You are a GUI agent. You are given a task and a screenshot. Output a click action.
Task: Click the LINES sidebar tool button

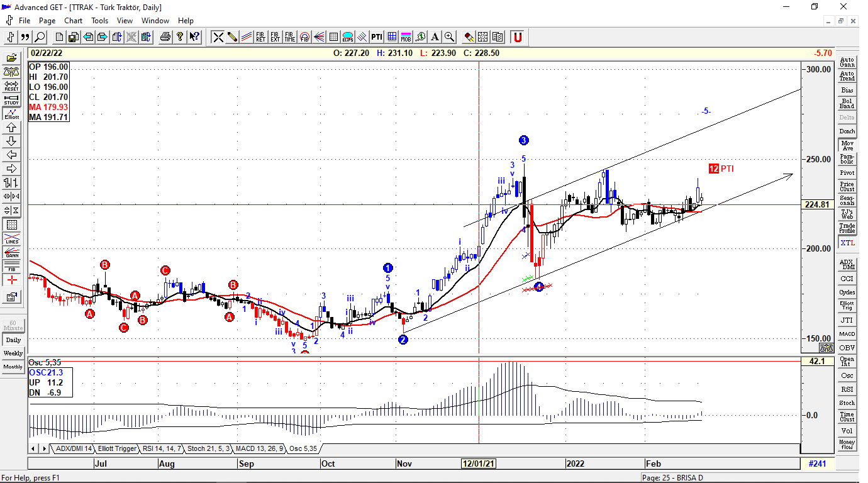tap(11, 238)
